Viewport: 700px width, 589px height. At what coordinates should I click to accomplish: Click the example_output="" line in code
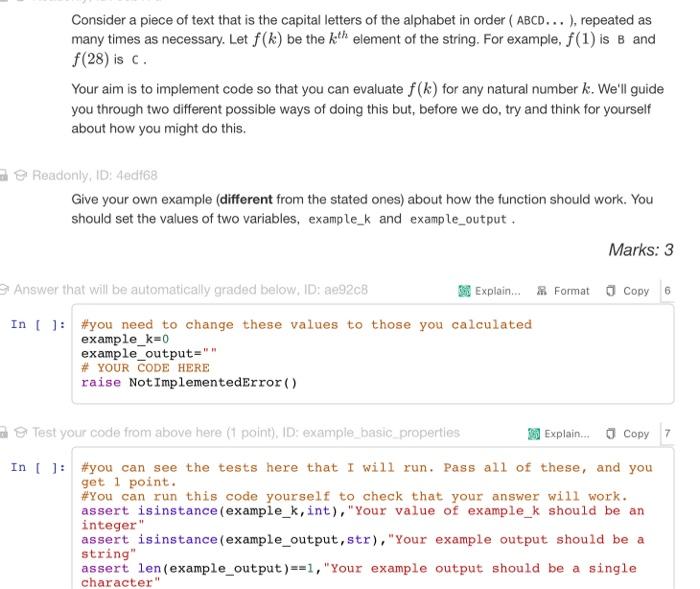click(x=149, y=354)
